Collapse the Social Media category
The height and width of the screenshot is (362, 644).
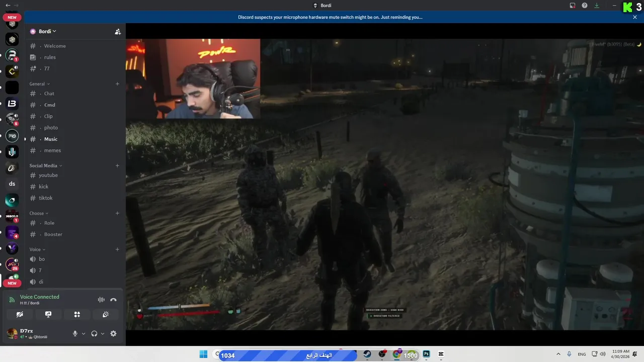[46, 165]
